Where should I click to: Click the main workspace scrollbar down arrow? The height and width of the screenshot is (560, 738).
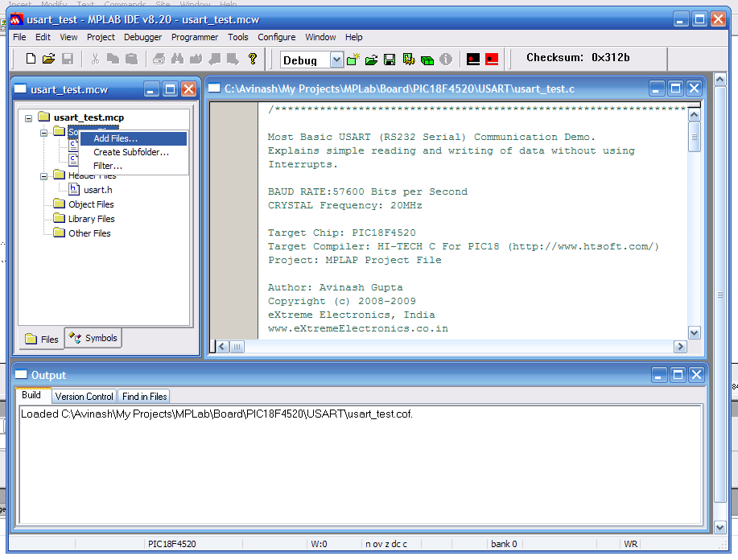click(720, 527)
